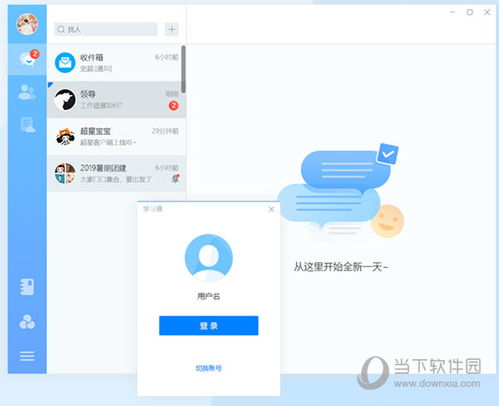Open the contacts icon in sidebar

pos(27,92)
